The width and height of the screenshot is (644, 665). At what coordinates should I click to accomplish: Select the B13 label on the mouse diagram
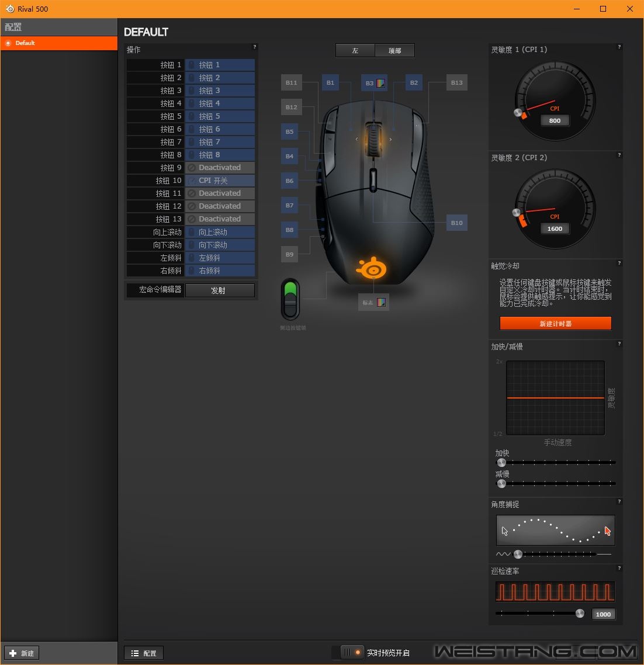[x=457, y=83]
